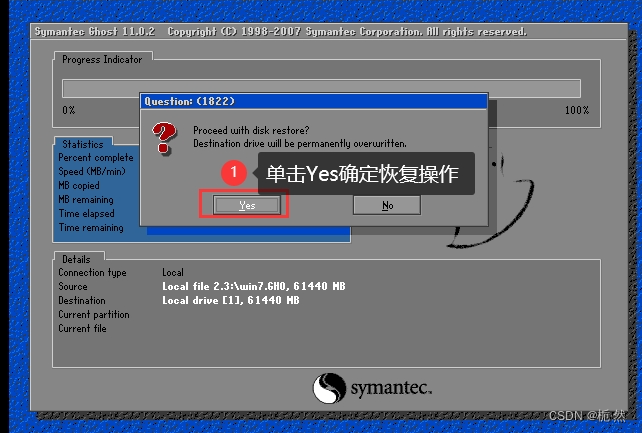Click source value Local file 2.3:\win7.GHO
The width and height of the screenshot is (642, 433).
(253, 286)
